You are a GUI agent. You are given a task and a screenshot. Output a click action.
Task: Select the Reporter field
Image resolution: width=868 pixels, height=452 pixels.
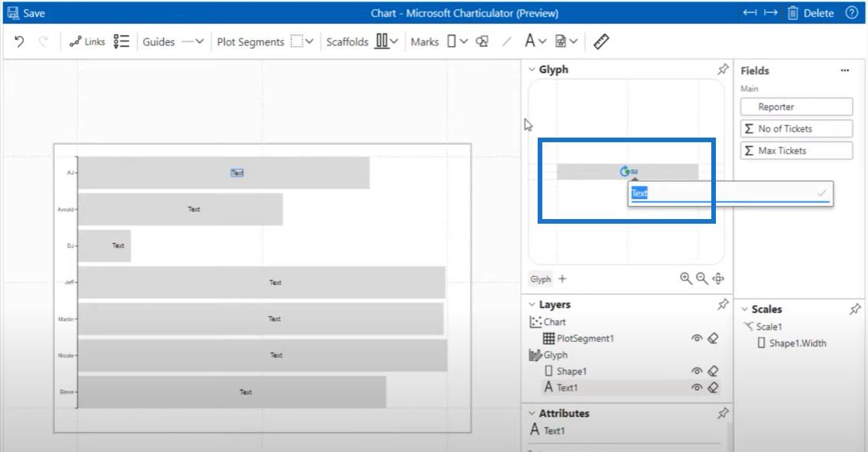click(796, 107)
